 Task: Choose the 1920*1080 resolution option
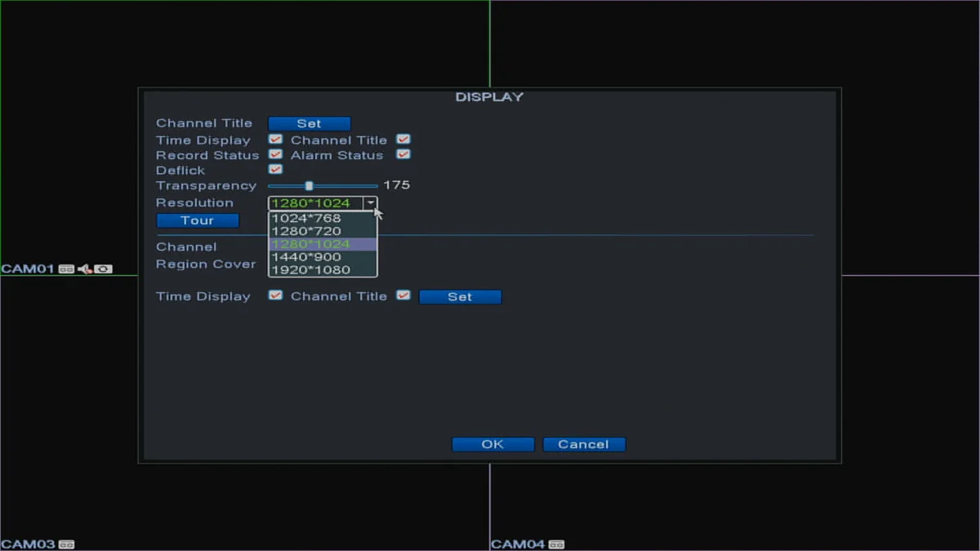pos(323,270)
